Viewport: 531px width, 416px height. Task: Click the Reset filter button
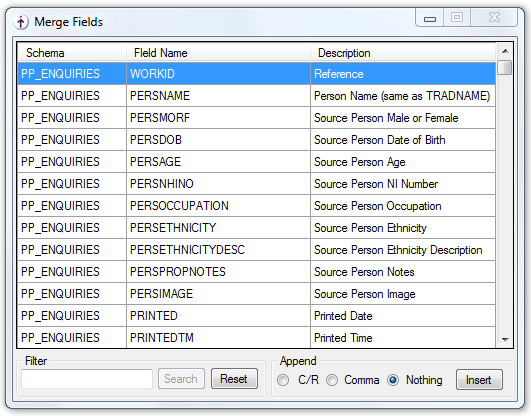[x=234, y=379]
